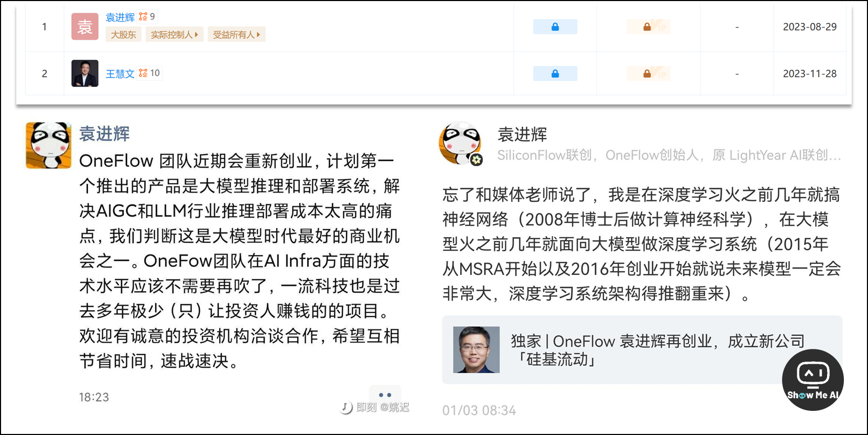Expand the 受益所有人 tag
Image resolution: width=868 pixels, height=435 pixels.
click(x=236, y=35)
